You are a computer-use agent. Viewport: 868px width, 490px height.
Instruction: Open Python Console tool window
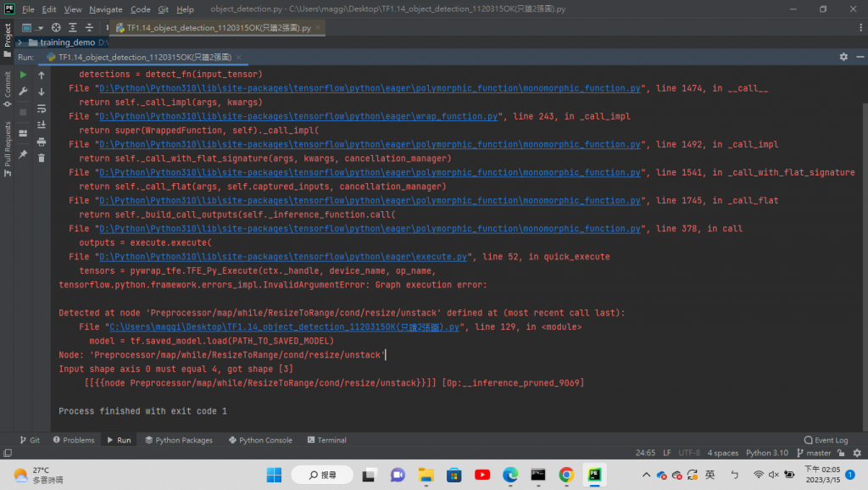(x=260, y=440)
